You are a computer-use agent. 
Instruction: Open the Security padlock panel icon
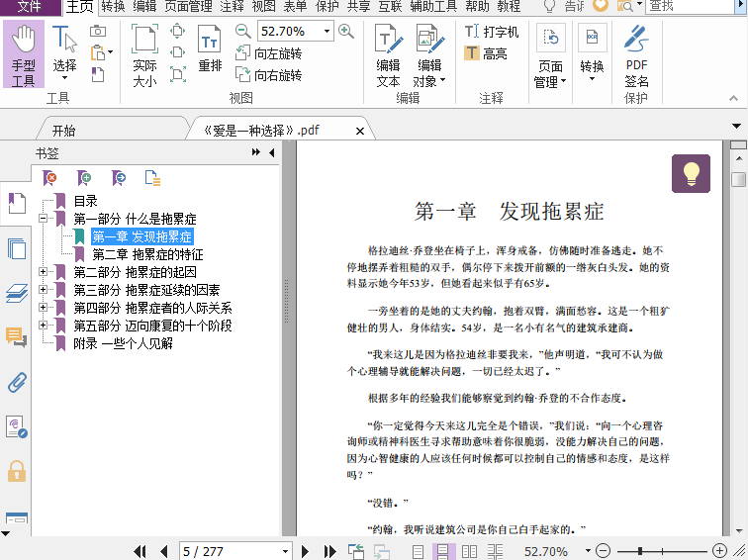pyautogui.click(x=17, y=471)
